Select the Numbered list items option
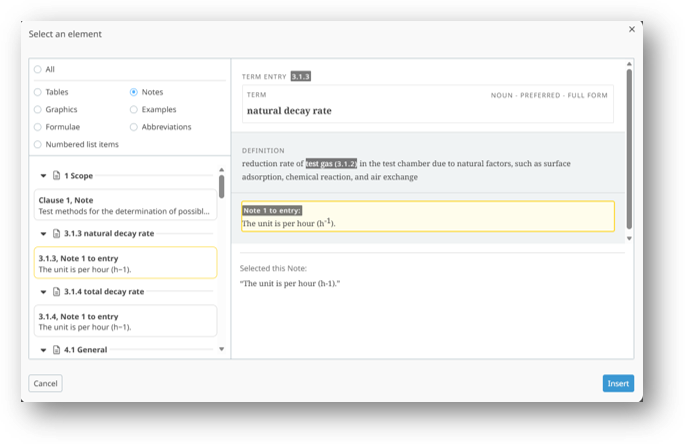 pyautogui.click(x=38, y=144)
